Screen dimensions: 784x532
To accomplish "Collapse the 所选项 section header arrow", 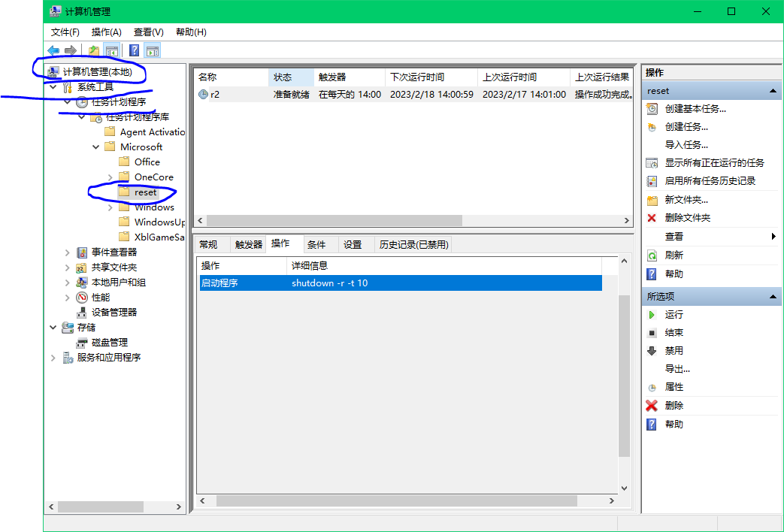I will coord(773,297).
